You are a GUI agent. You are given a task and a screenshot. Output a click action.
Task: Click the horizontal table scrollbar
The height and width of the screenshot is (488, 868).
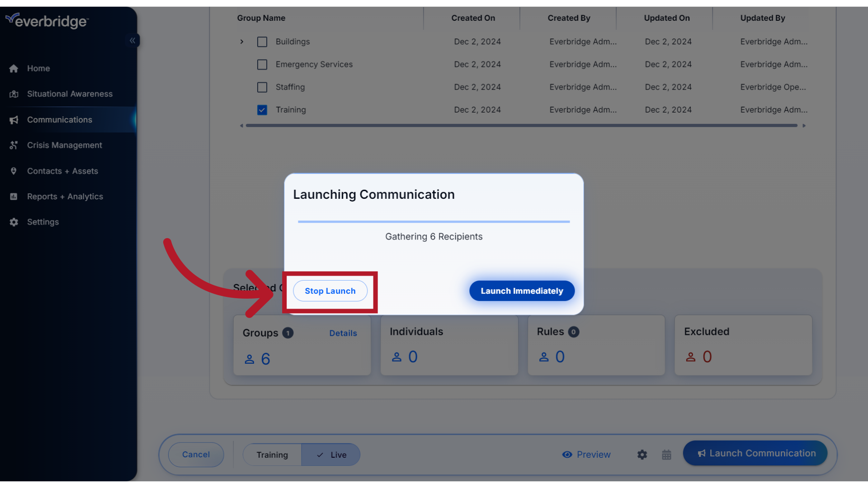522,126
